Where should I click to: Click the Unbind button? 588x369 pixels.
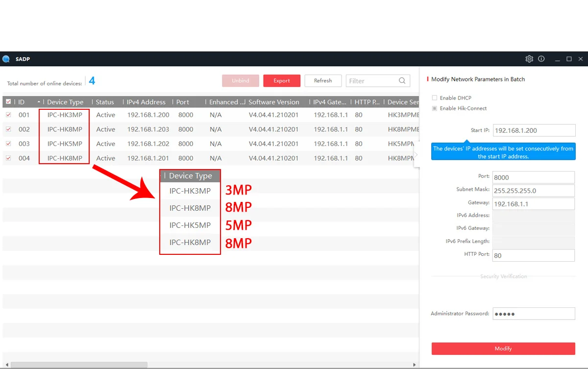click(241, 81)
